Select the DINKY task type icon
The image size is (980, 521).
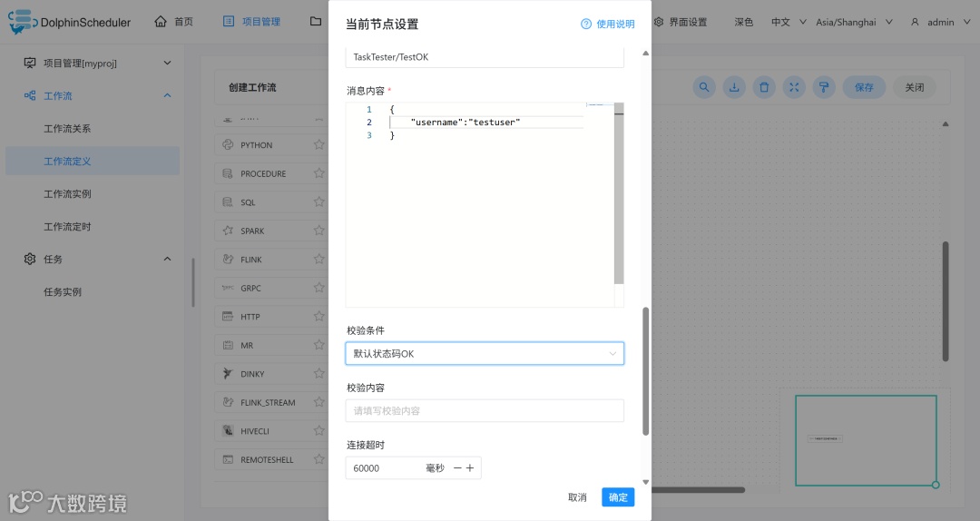pyautogui.click(x=228, y=373)
